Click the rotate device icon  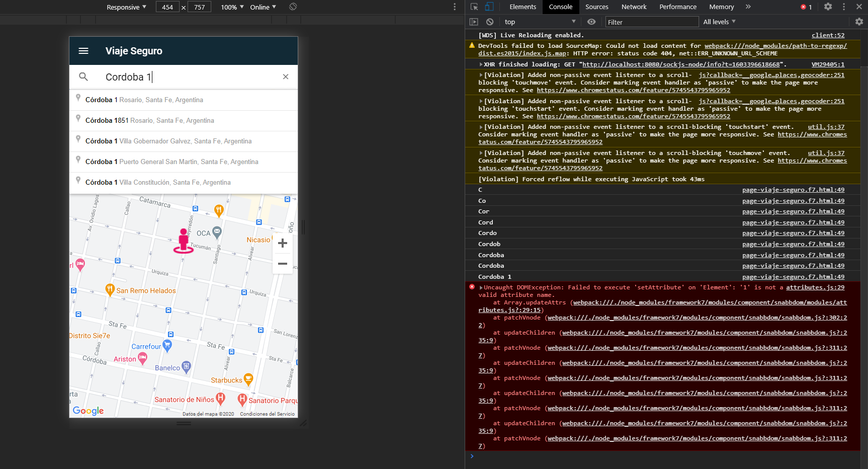[293, 7]
